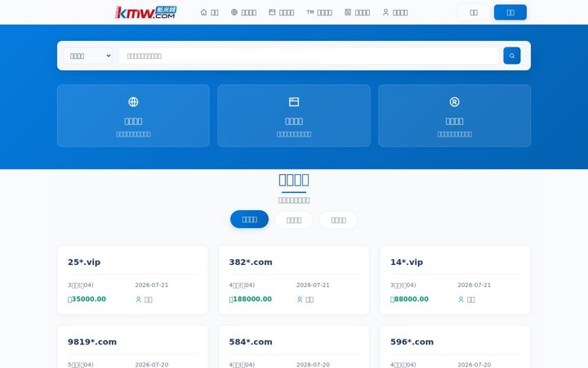Select the middle white filter tab
Image resolution: width=588 pixels, height=368 pixels.
[x=294, y=220]
